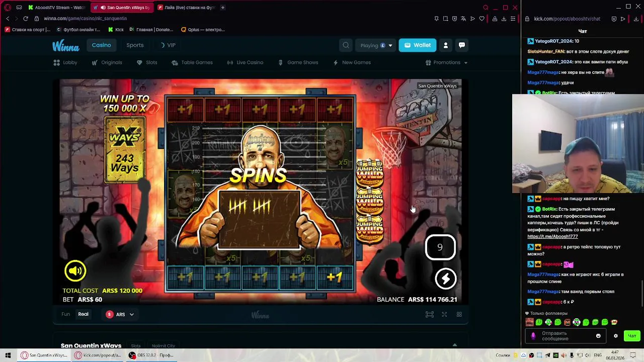Screen dimensions: 644x362
Task: Expand the Promotions dropdown
Action: (x=447, y=62)
